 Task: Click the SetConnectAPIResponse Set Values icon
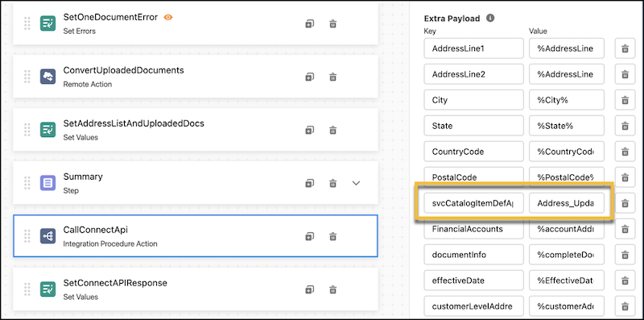(47, 289)
